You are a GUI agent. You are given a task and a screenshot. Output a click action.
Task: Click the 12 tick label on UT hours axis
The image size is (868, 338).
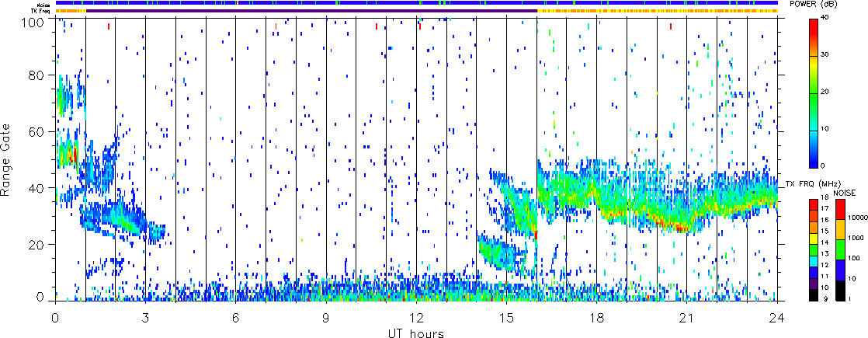[x=416, y=317]
